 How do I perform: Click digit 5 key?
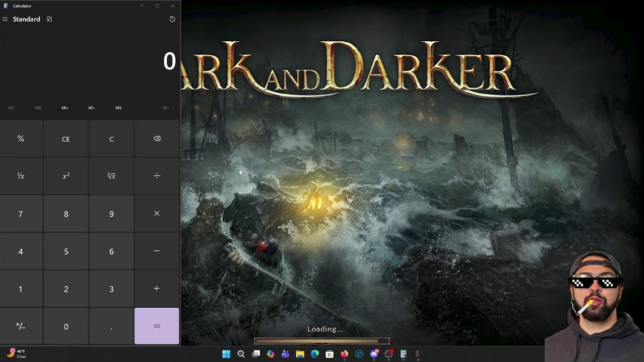pyautogui.click(x=66, y=251)
